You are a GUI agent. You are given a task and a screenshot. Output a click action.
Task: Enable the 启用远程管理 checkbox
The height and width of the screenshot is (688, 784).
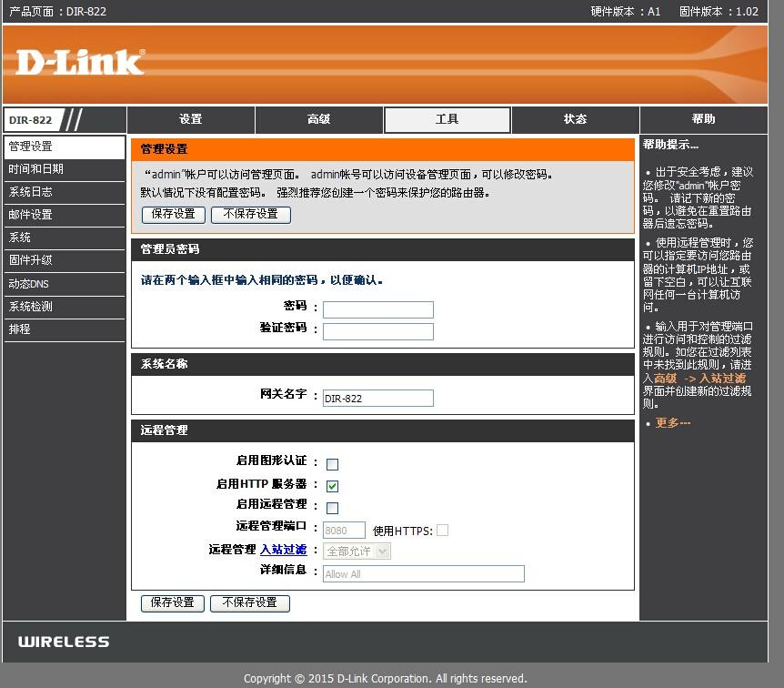(x=332, y=508)
